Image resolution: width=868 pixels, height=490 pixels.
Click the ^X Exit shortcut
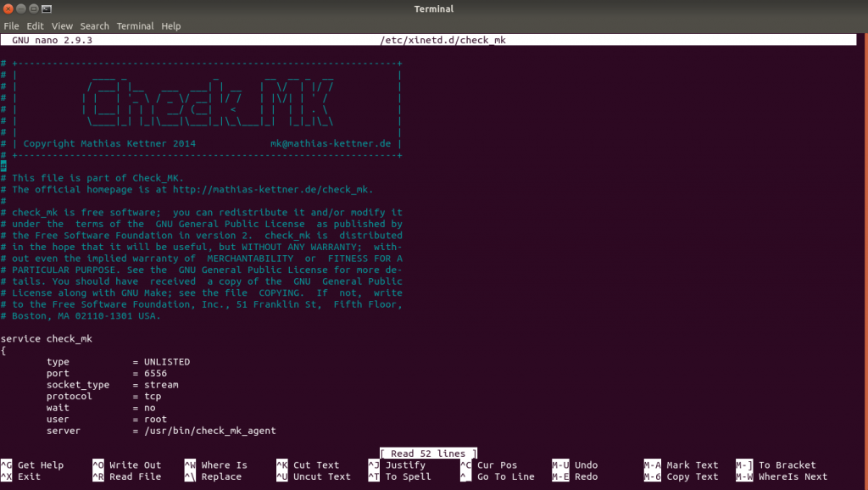(20, 476)
